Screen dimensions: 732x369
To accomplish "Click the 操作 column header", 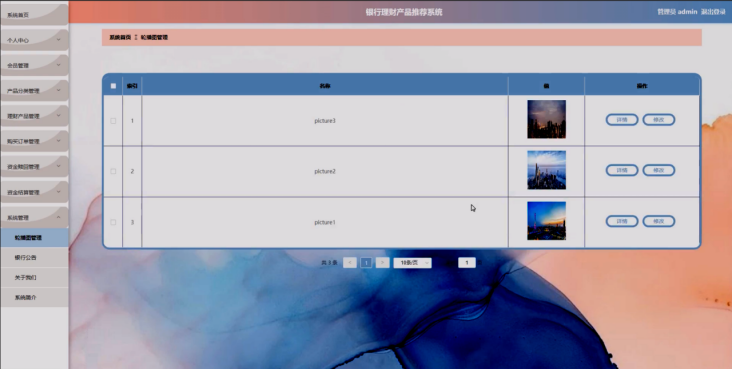I will click(642, 86).
